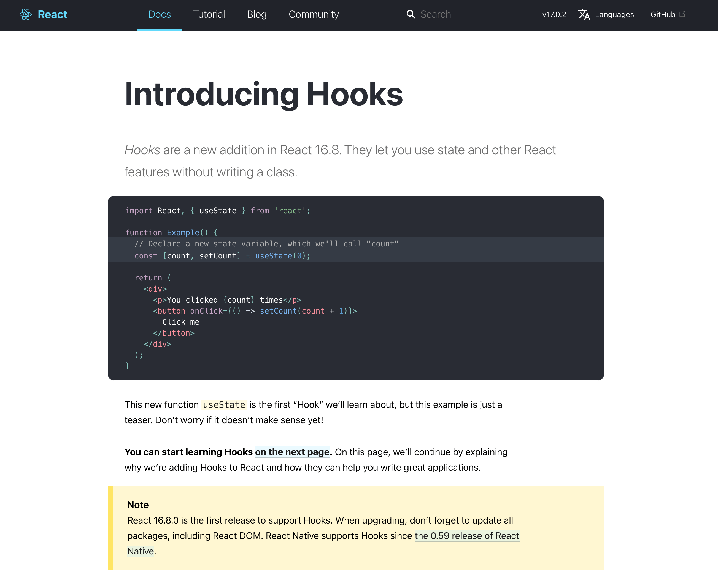Viewport: 718px width, 588px height.
Task: Click the Languages translate icon
Action: [584, 14]
